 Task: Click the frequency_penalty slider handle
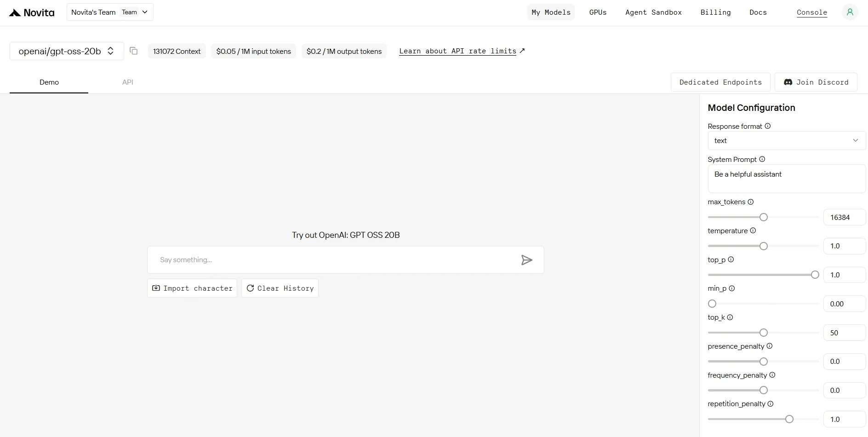764,390
